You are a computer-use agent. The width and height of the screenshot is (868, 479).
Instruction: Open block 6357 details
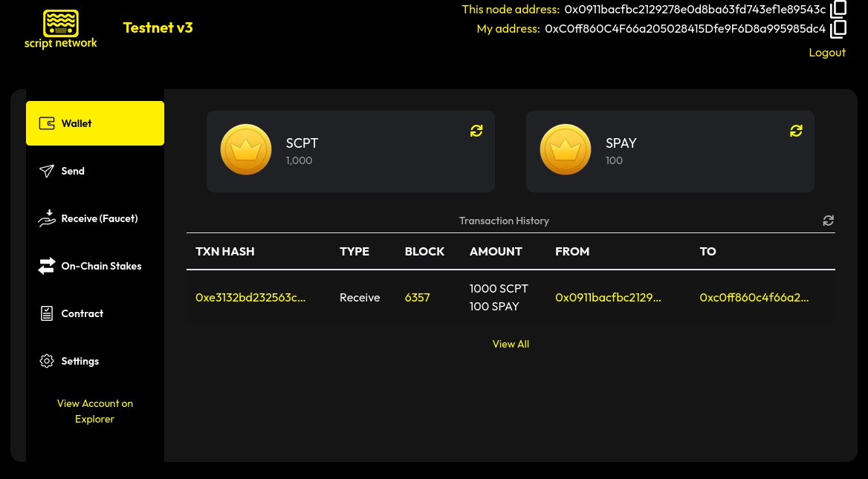point(417,297)
